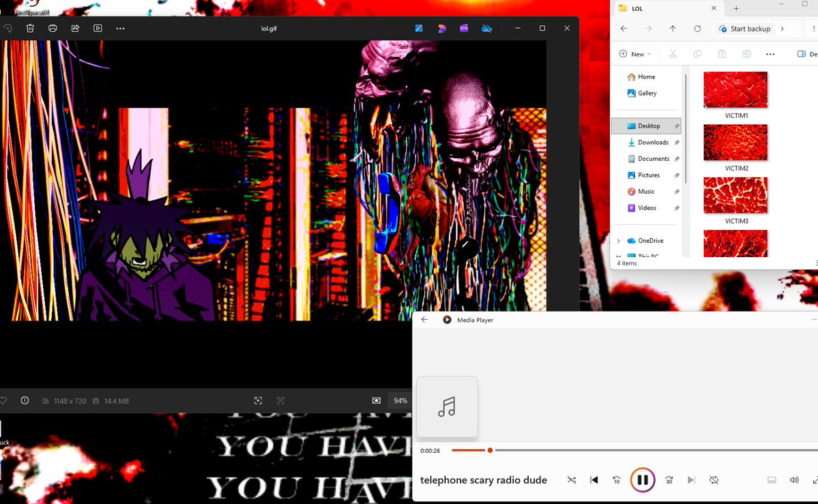The image size is (818, 504).
Task: Expand the address bar path chevron
Action: pyautogui.click(x=782, y=29)
